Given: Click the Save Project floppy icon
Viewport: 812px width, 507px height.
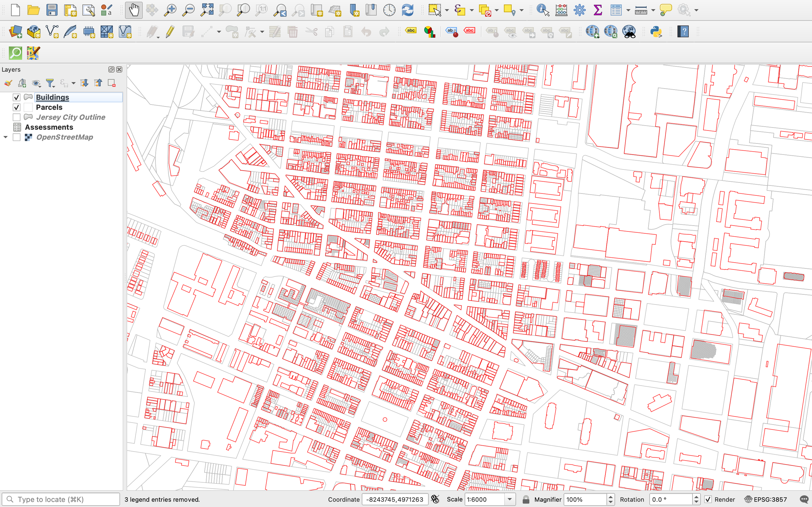Looking at the screenshot, I should [x=52, y=10].
